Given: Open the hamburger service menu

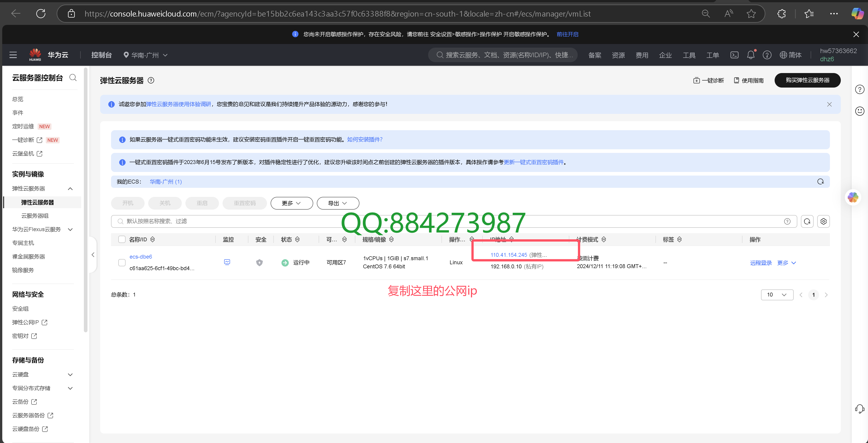Looking at the screenshot, I should (13, 55).
